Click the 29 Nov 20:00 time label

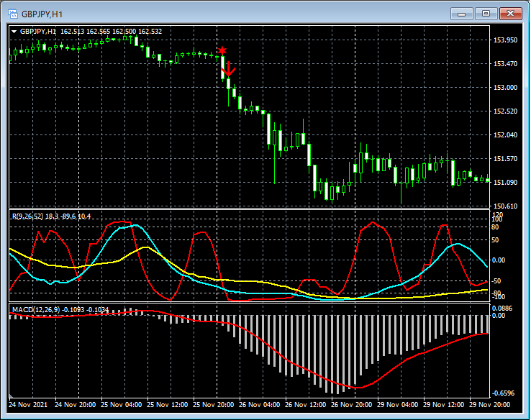[x=490, y=406]
